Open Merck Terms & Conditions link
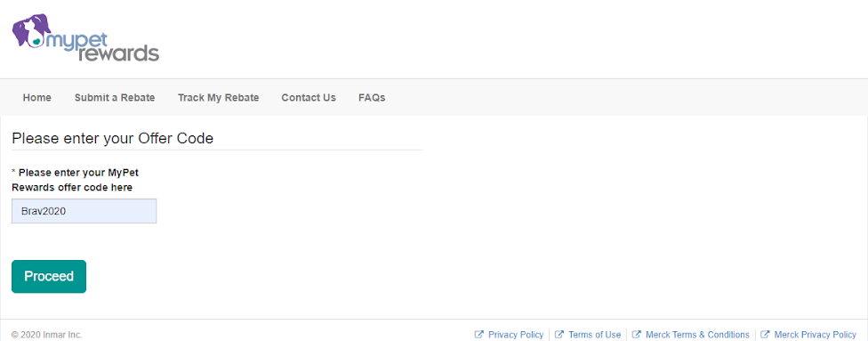868x341 pixels. (697, 335)
